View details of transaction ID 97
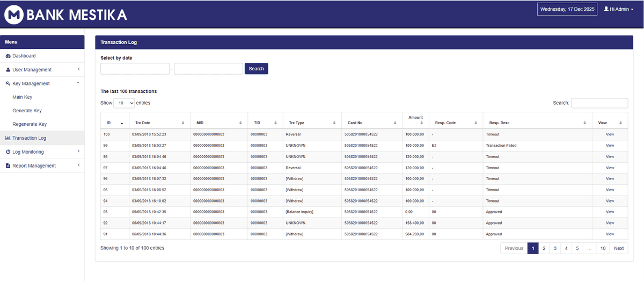Screen dimensions: 644x281 (610, 168)
